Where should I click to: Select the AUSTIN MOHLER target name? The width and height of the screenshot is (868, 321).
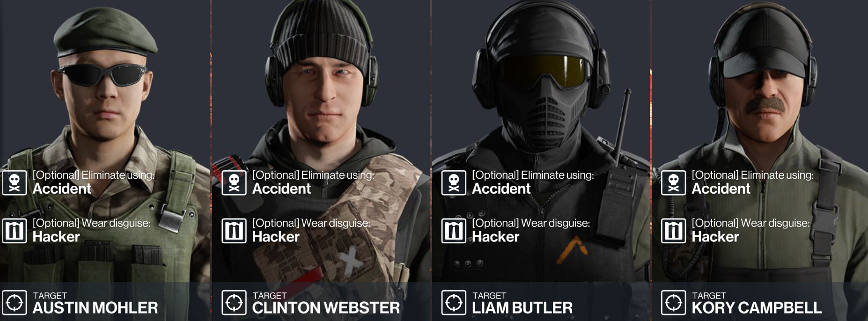95,308
